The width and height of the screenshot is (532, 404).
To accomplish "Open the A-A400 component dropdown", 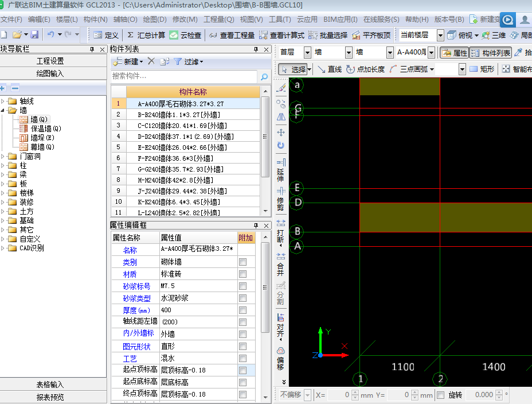I will (x=431, y=52).
